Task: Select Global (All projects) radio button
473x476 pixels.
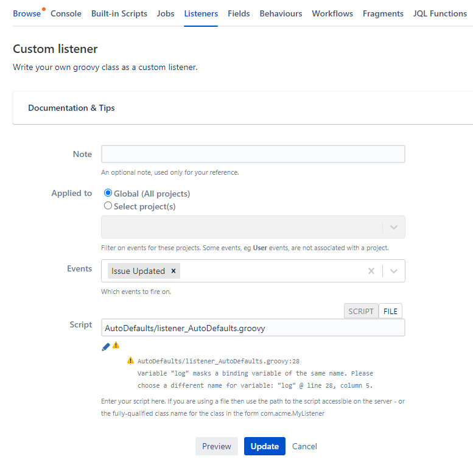Action: coord(108,193)
